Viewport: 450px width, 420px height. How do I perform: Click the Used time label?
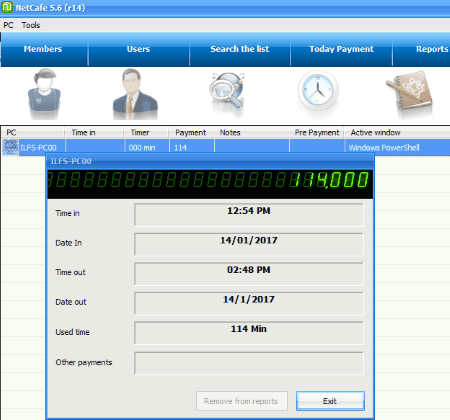pos(72,332)
